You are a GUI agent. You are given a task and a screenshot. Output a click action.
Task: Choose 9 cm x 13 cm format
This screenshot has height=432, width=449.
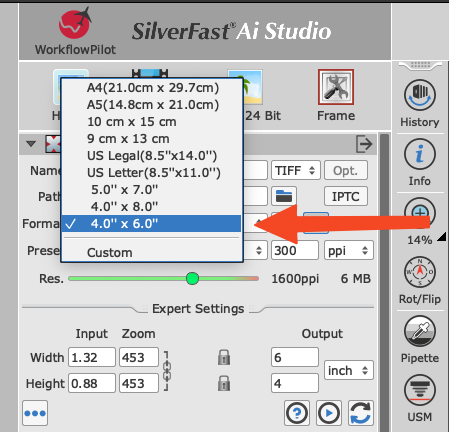click(x=151, y=139)
